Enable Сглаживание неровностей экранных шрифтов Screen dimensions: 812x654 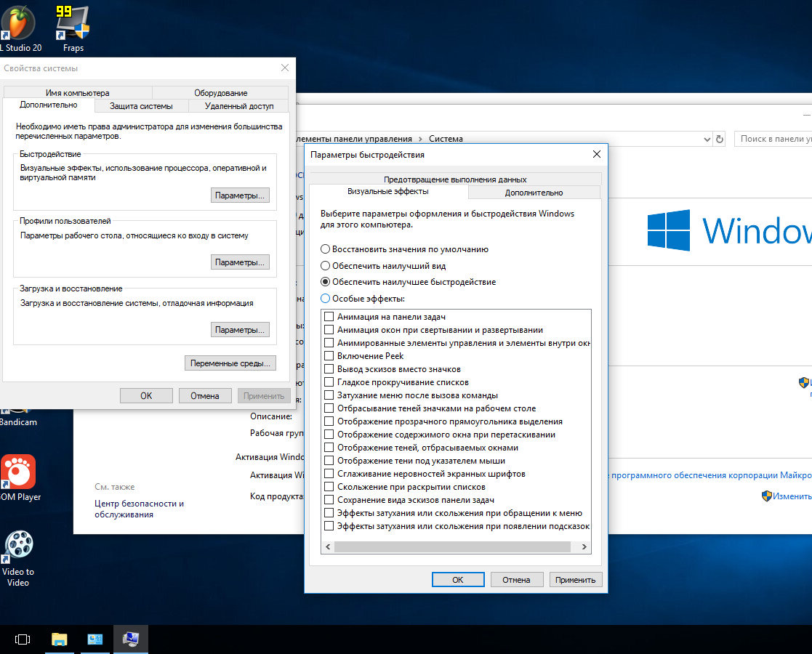point(329,474)
